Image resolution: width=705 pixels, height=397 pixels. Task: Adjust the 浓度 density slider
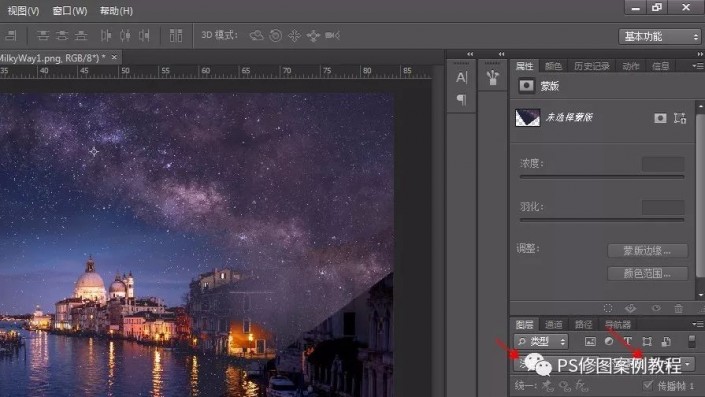602,177
